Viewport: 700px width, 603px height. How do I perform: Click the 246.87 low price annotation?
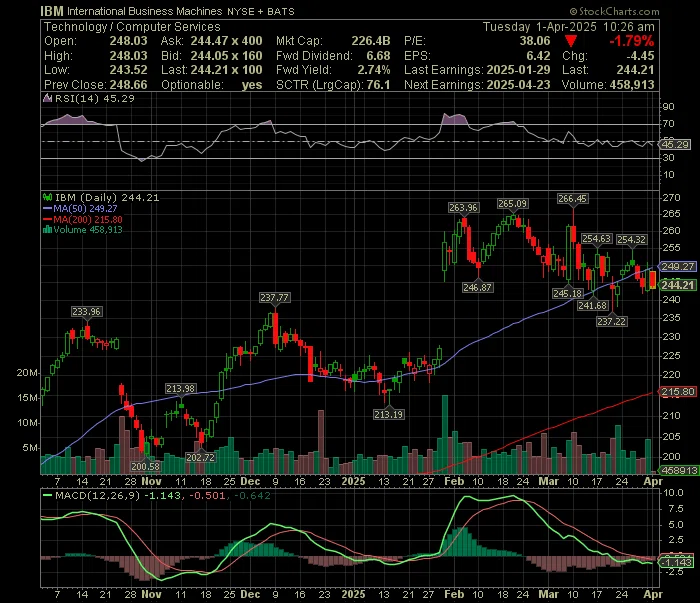pos(478,287)
